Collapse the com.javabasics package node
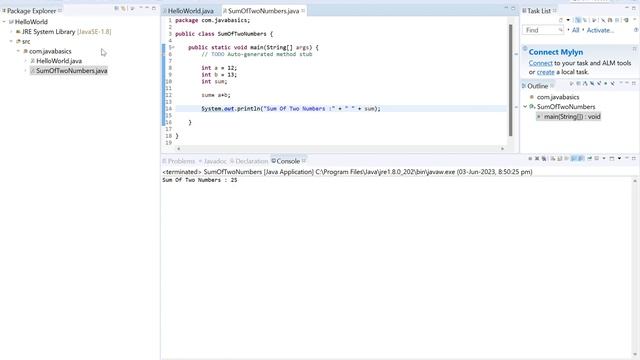This screenshot has width=640, height=360. [18, 51]
